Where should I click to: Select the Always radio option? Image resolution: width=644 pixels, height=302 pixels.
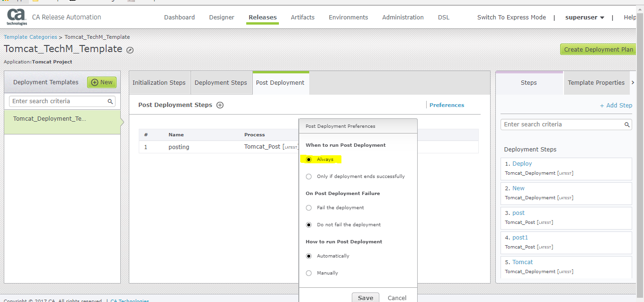pyautogui.click(x=309, y=160)
